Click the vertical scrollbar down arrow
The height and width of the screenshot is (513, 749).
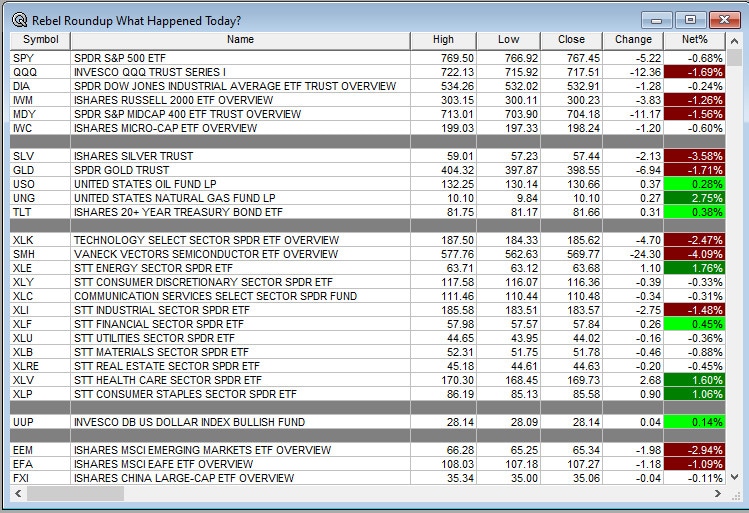tap(735, 477)
